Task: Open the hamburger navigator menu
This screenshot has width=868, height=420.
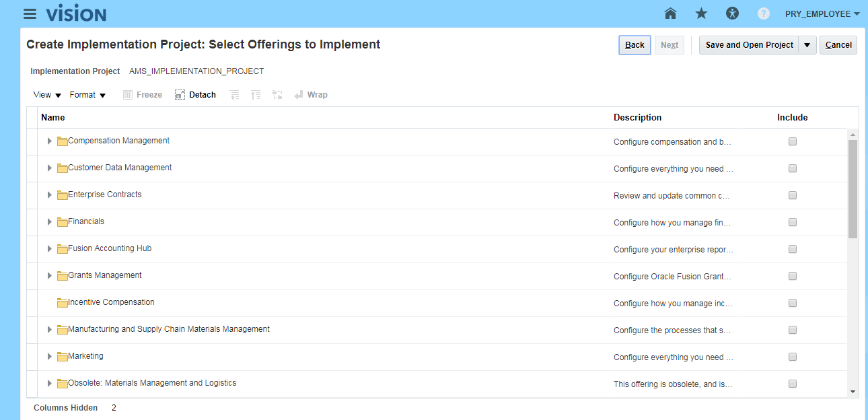Action: pos(30,14)
